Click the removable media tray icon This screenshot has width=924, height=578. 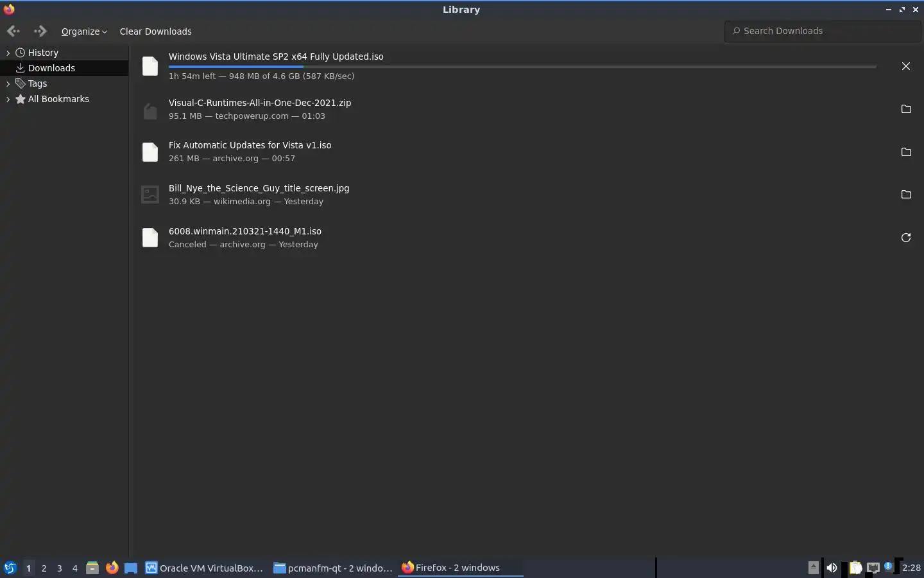(x=813, y=567)
